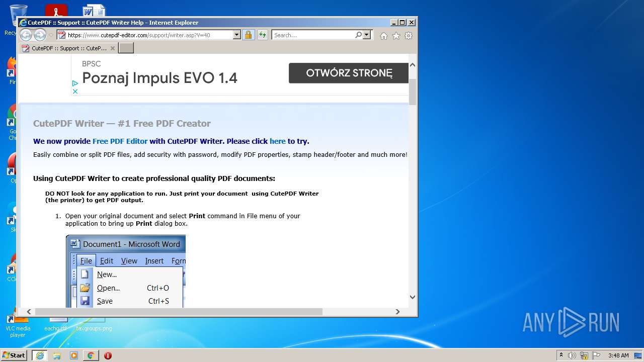Click the Word screenshot illustration
This screenshot has height=362, width=644.
[126, 271]
